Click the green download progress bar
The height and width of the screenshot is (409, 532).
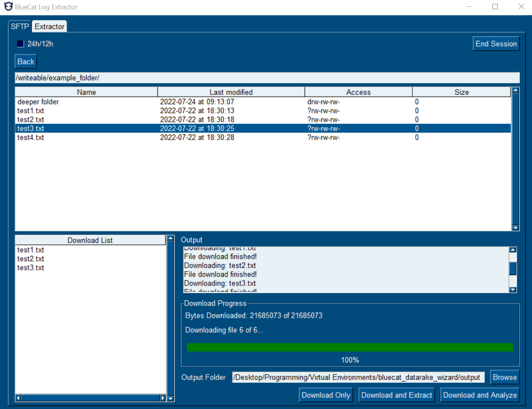350,347
